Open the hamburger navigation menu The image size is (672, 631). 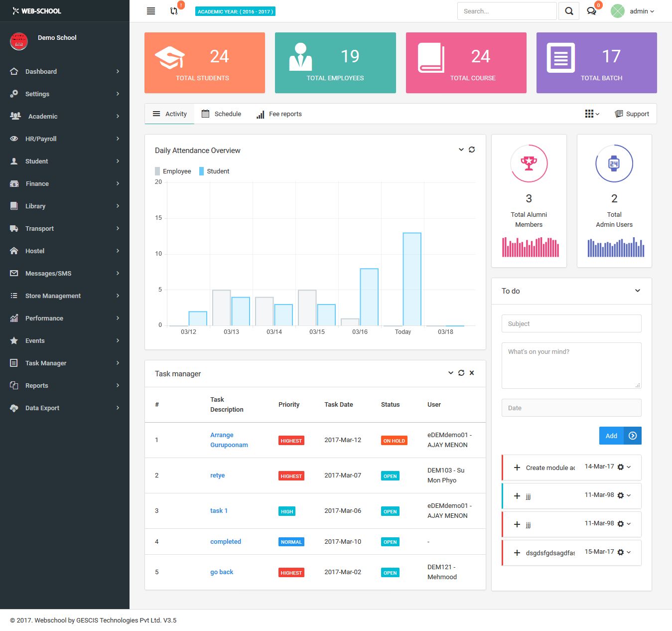click(151, 11)
